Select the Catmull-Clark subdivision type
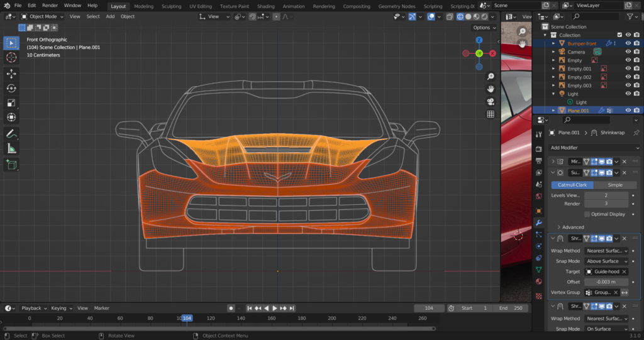The image size is (644, 340). pyautogui.click(x=572, y=185)
